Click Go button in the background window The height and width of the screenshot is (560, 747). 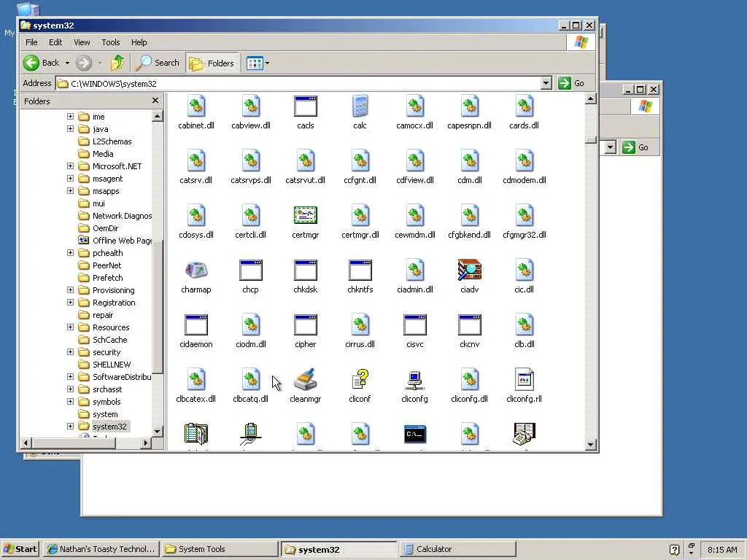636,147
